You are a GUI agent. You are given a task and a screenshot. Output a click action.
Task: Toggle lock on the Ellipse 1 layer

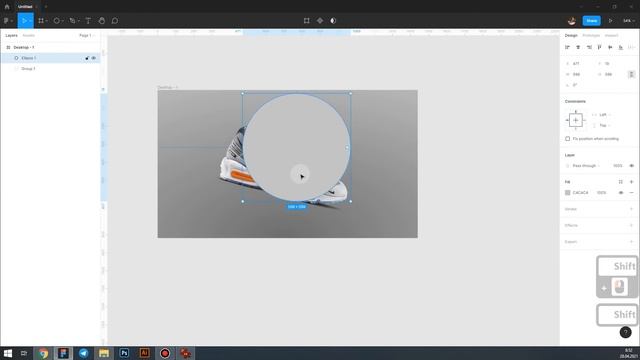tap(87, 58)
